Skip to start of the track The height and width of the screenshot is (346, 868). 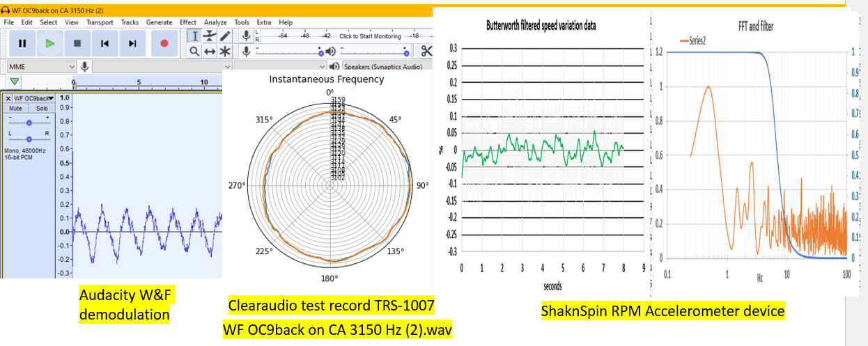pyautogui.click(x=104, y=43)
